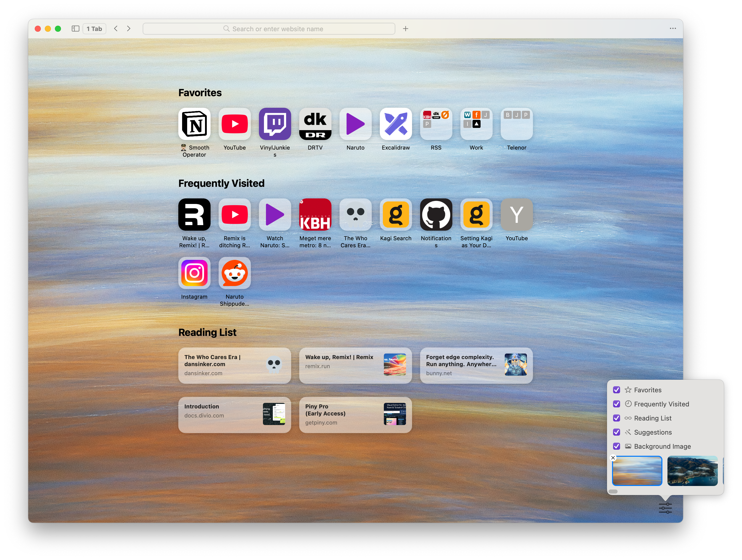Open the Notion Smooth Operator favorite
The height and width of the screenshot is (560, 742).
pos(194,124)
